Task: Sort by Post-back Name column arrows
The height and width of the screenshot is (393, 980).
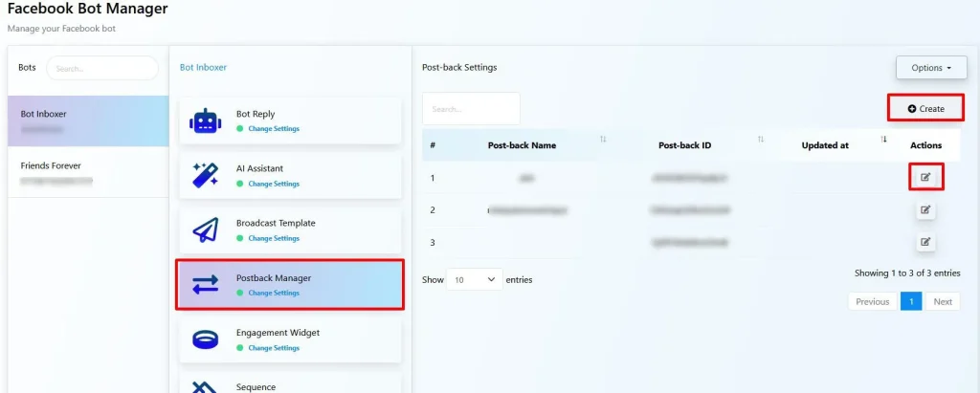Action: 603,139
